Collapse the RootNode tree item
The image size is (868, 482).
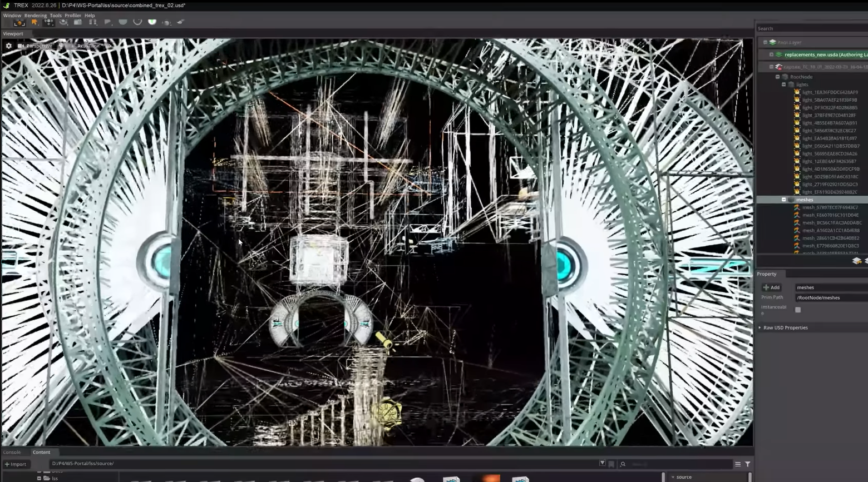point(777,77)
